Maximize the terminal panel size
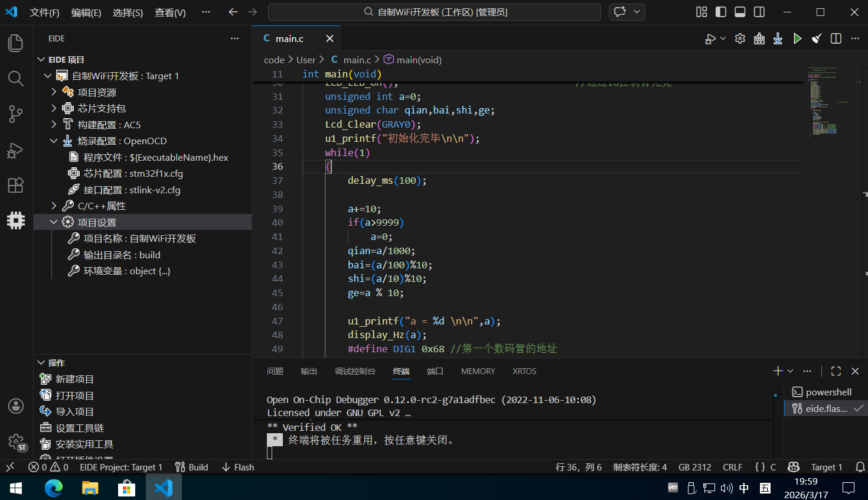Viewport: 868px width, 500px height. [x=836, y=371]
